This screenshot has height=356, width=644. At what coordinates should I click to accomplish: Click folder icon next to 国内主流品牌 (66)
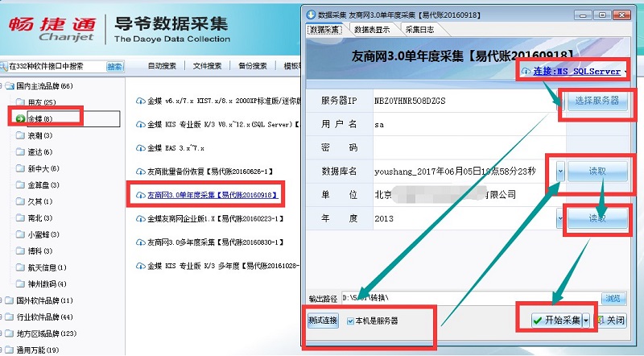(9, 86)
